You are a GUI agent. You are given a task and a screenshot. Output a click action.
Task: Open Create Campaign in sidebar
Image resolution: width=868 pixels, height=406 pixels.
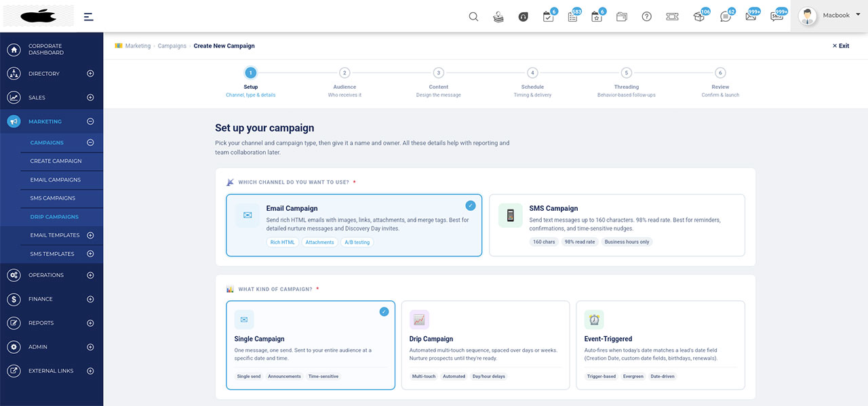[x=56, y=161]
